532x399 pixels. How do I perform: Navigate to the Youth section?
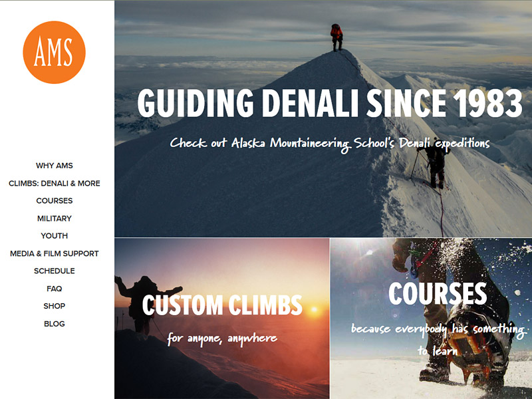[55, 236]
